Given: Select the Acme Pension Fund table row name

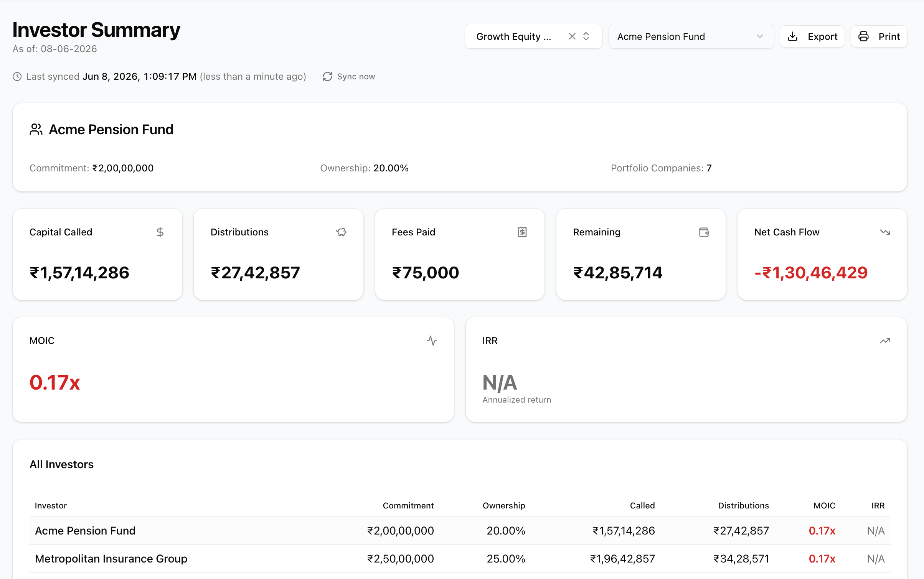Looking at the screenshot, I should pyautogui.click(x=85, y=531).
